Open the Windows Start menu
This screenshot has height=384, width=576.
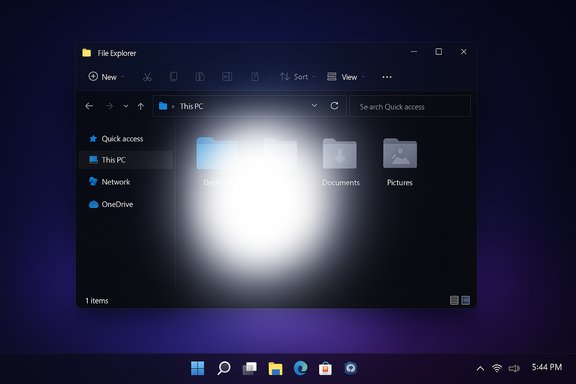(198, 368)
